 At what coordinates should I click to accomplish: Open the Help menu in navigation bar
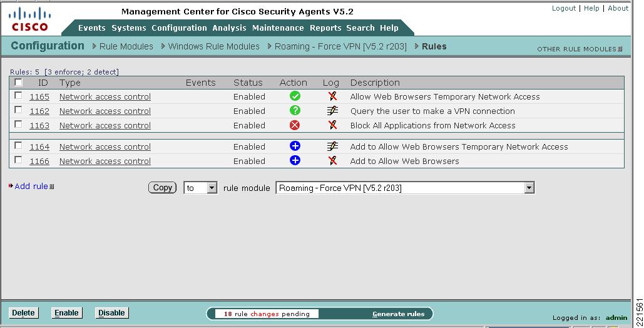click(x=389, y=28)
